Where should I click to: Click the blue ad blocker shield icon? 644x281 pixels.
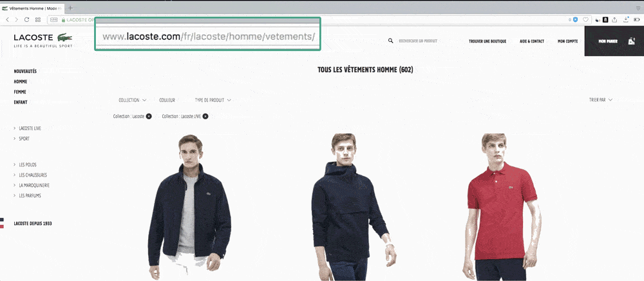pyautogui.click(x=575, y=19)
